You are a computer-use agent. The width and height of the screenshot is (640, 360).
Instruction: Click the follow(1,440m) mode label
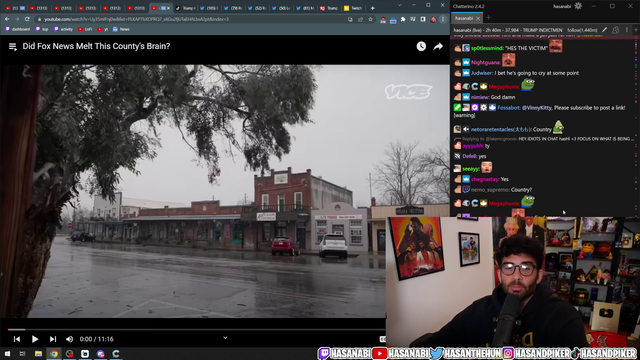tap(582, 30)
